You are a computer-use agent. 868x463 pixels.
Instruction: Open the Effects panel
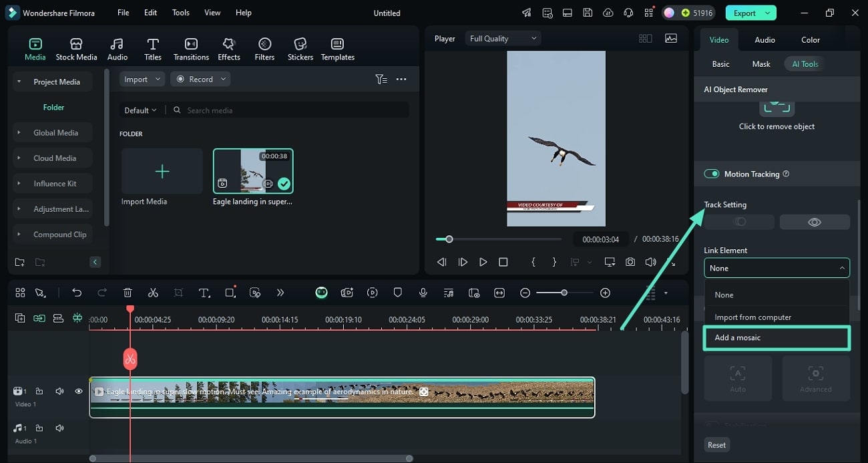point(229,49)
